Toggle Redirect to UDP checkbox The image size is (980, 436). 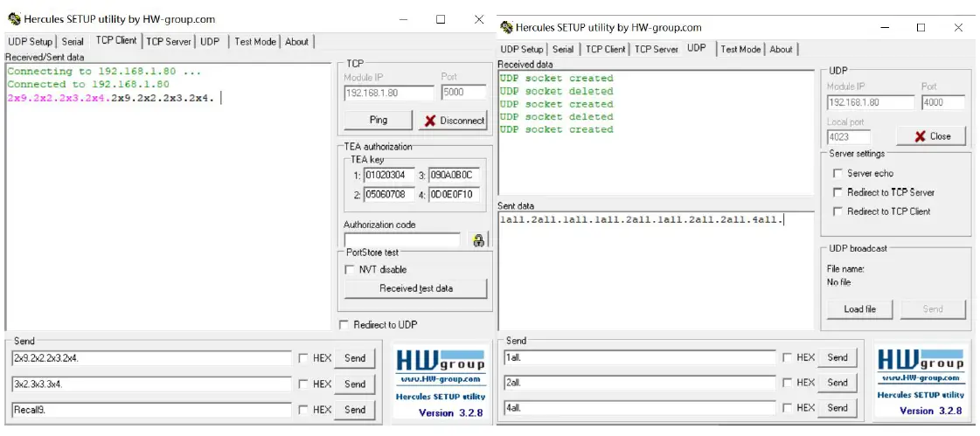[343, 325]
